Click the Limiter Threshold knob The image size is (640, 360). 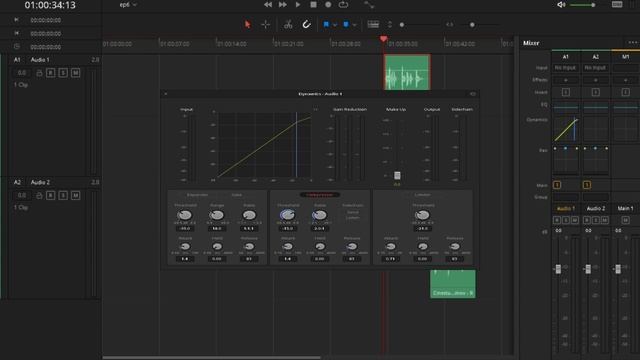click(422, 215)
